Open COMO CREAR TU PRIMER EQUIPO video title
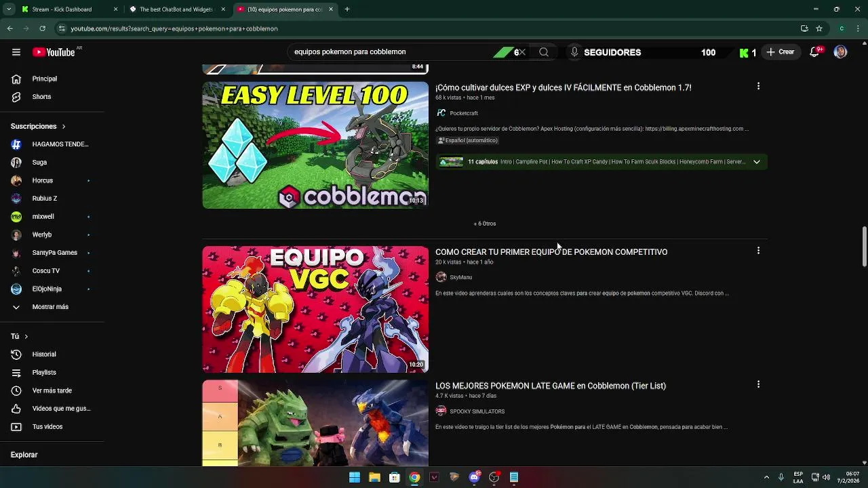868x488 pixels. 551,252
